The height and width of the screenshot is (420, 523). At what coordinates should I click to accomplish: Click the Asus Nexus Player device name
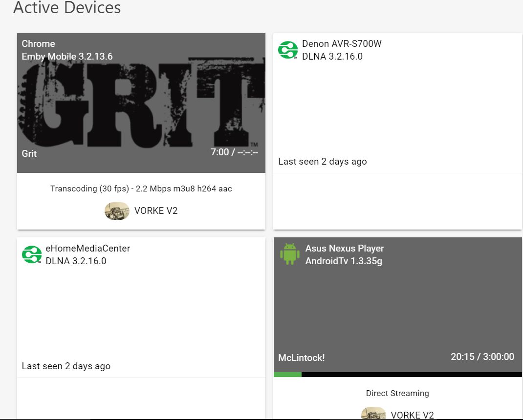point(345,248)
